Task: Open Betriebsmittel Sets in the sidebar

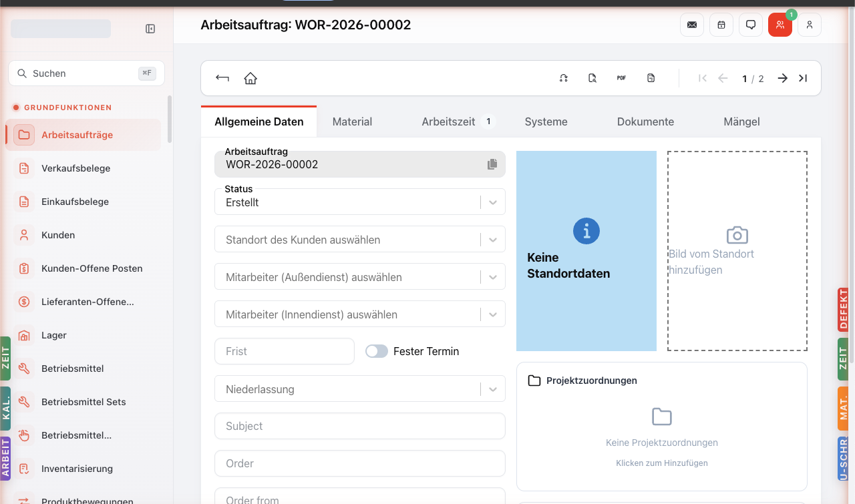Action: tap(83, 402)
